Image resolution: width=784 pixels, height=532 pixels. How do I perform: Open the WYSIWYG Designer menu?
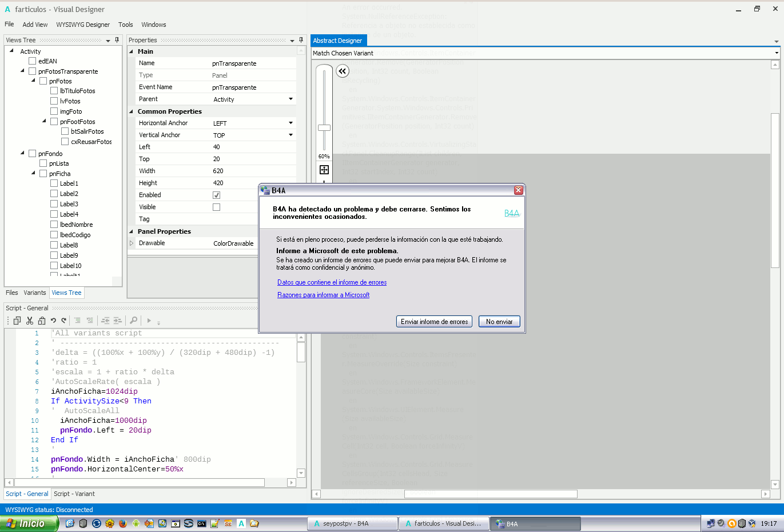[x=83, y=25]
